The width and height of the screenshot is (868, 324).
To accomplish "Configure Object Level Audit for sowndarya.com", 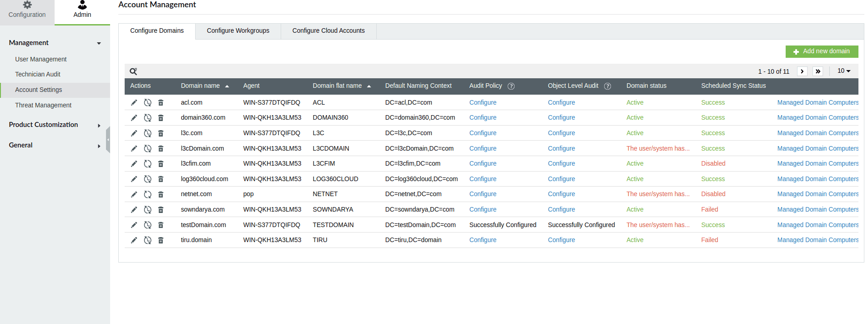I will pyautogui.click(x=561, y=209).
